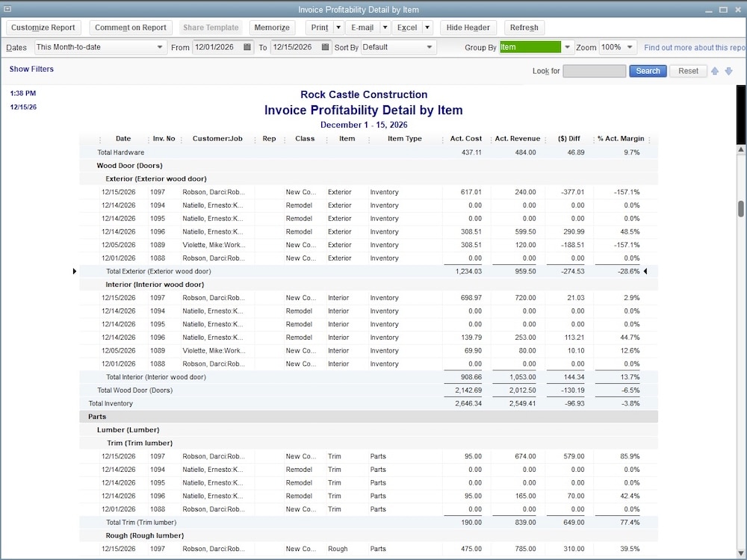This screenshot has height=560, width=747.
Task: Open the Dates This Month-to-date dropdown
Action: (159, 46)
